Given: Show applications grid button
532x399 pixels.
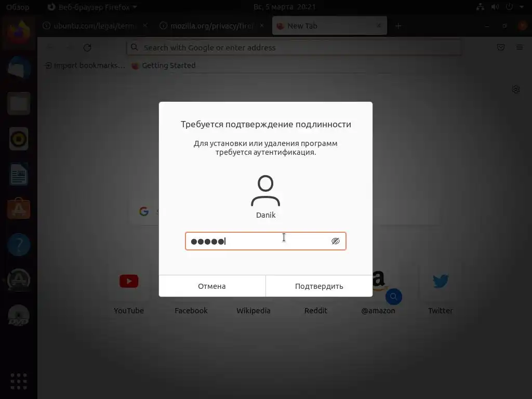Looking at the screenshot, I should pyautogui.click(x=19, y=381).
